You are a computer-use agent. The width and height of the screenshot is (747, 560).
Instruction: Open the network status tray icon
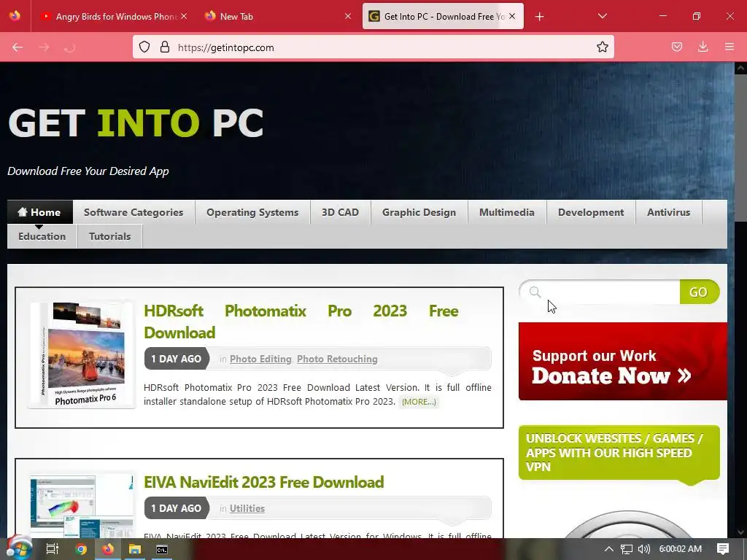point(626,549)
